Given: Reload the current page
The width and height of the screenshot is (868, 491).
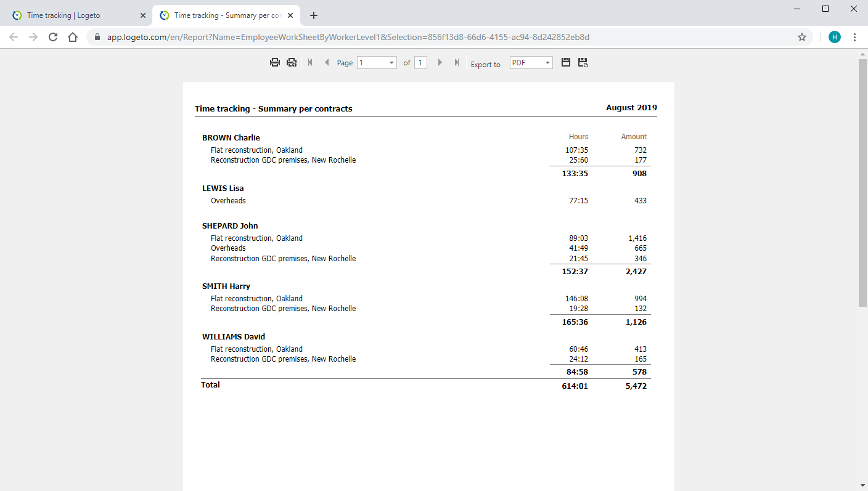Looking at the screenshot, I should coord(53,37).
